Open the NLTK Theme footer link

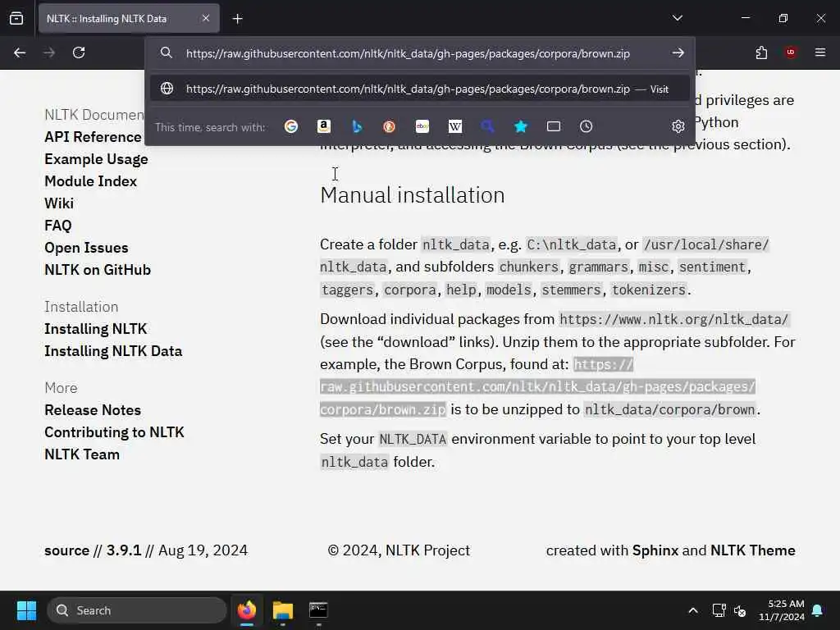[x=753, y=550]
